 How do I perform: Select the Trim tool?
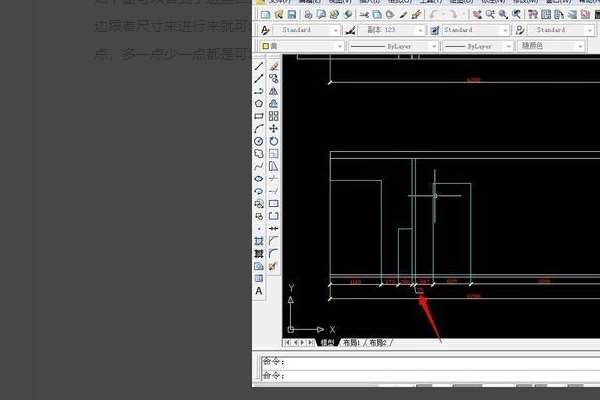coord(273,179)
